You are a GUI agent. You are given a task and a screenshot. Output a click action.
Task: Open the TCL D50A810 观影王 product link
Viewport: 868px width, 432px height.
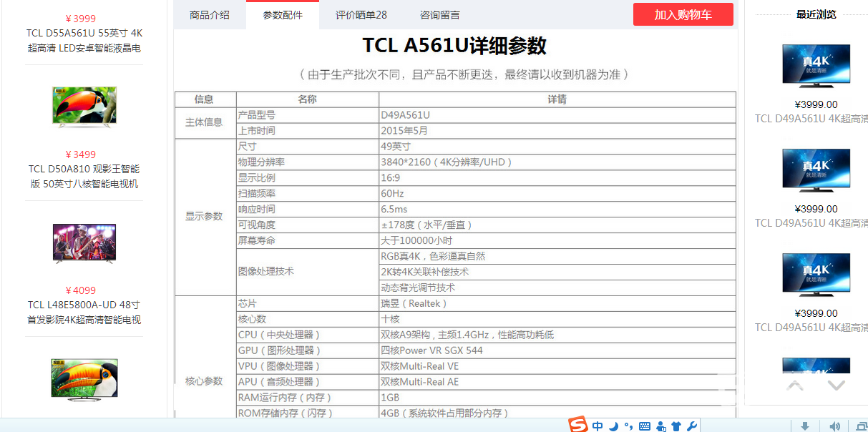coord(84,177)
